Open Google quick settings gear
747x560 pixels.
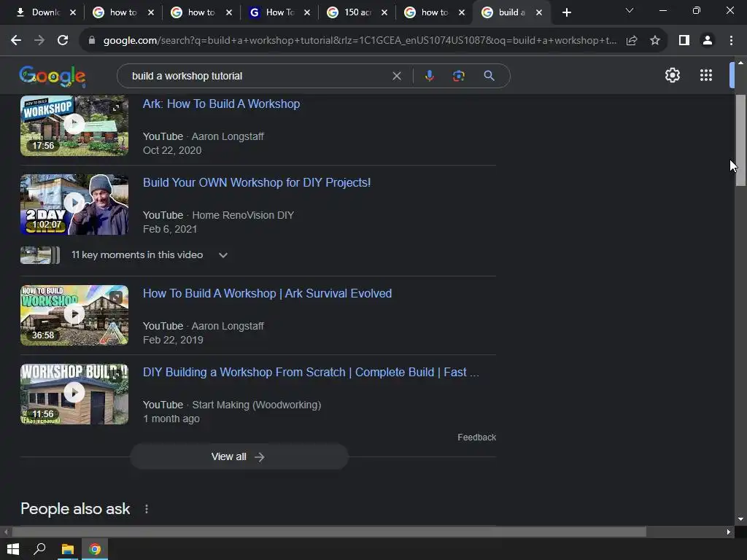tap(672, 75)
